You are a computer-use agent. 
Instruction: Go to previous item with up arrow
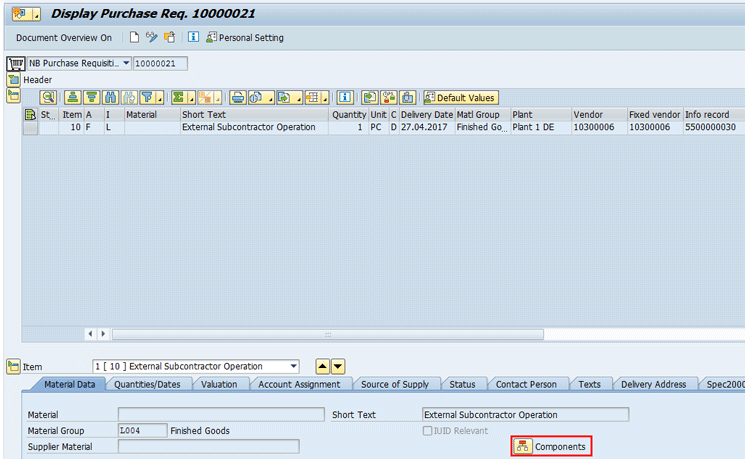click(322, 367)
